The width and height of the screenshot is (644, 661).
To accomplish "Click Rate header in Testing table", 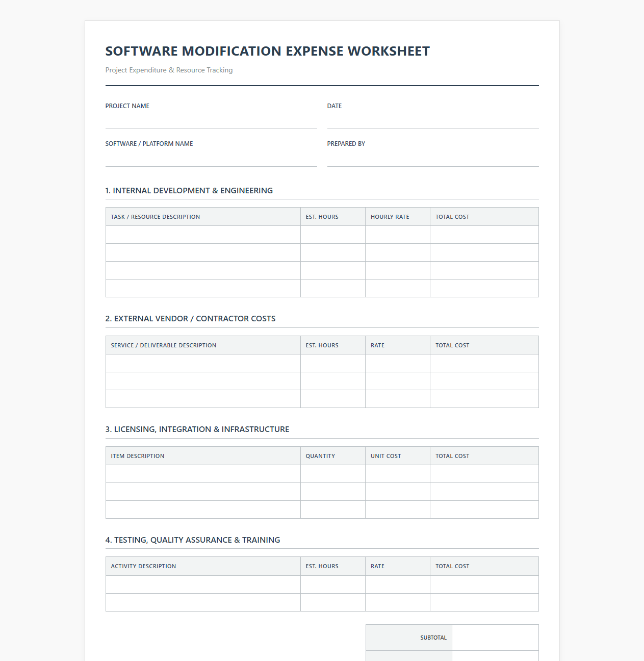I will click(x=398, y=566).
